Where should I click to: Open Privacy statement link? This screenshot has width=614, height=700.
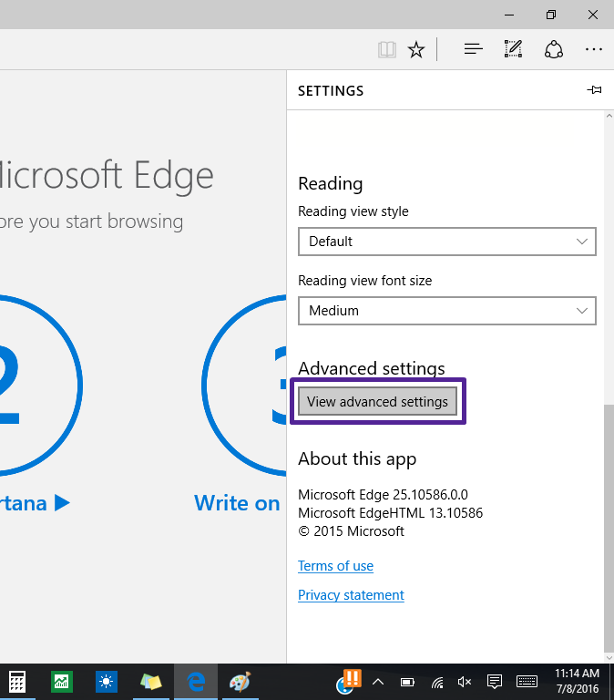pyautogui.click(x=351, y=595)
